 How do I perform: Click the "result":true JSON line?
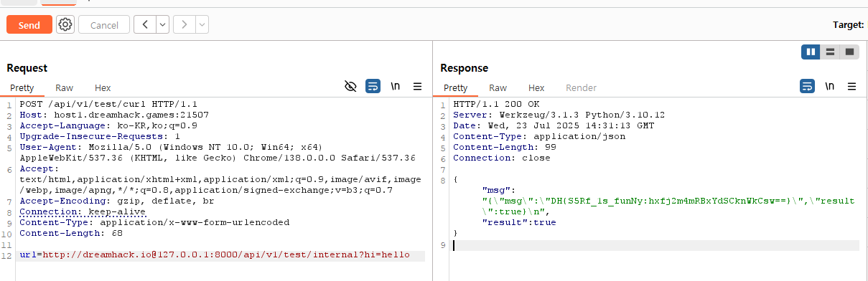(519, 222)
